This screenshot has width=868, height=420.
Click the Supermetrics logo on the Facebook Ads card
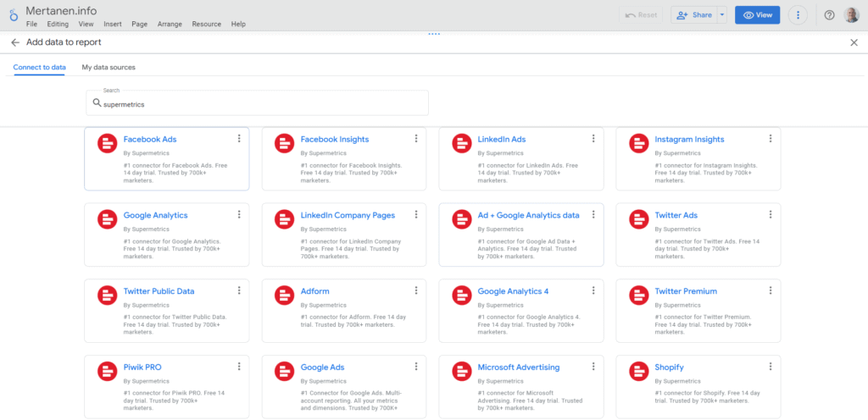(107, 143)
